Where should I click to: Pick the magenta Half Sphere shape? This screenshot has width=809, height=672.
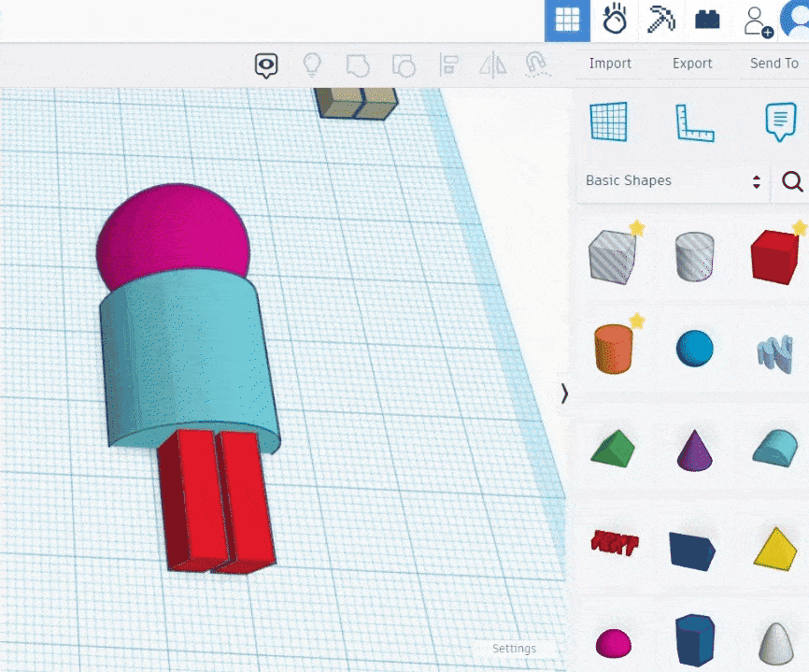click(x=614, y=643)
